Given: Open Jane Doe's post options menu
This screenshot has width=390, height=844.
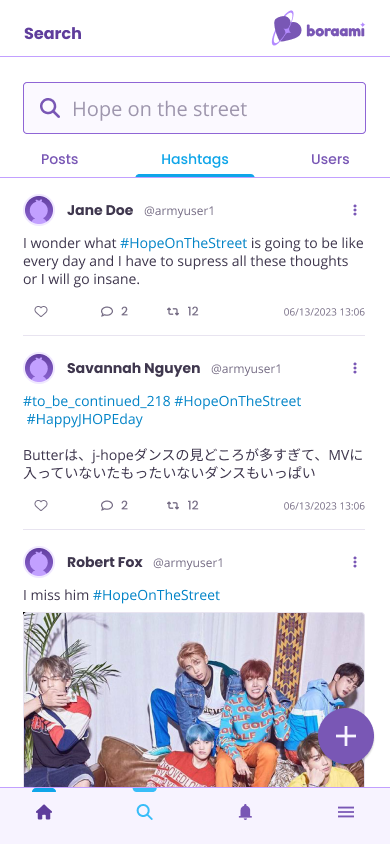Looking at the screenshot, I should (354, 210).
